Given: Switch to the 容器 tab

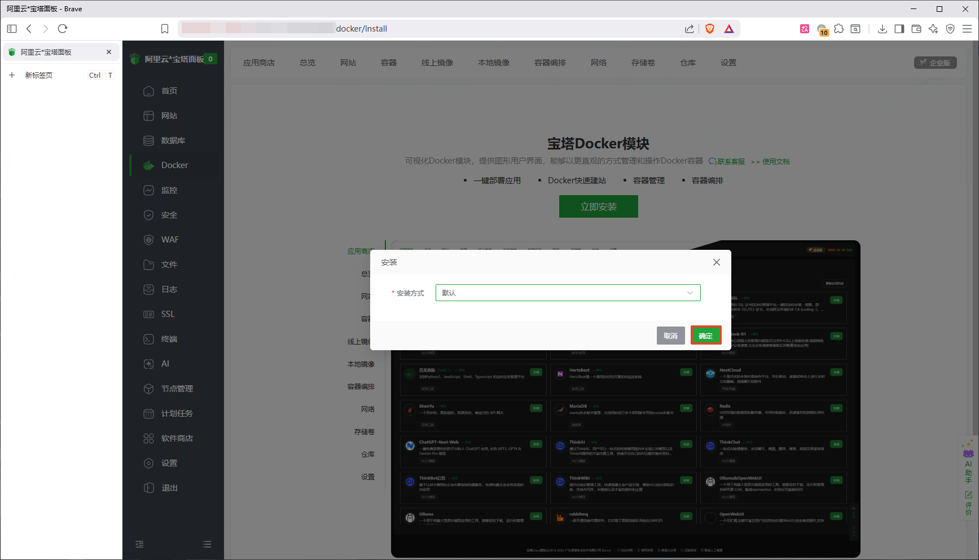Looking at the screenshot, I should pos(389,63).
